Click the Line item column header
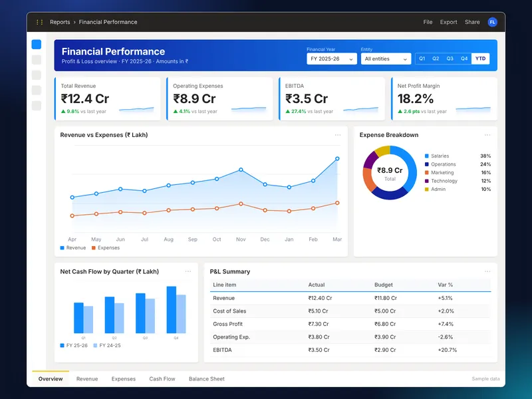 [x=224, y=285]
